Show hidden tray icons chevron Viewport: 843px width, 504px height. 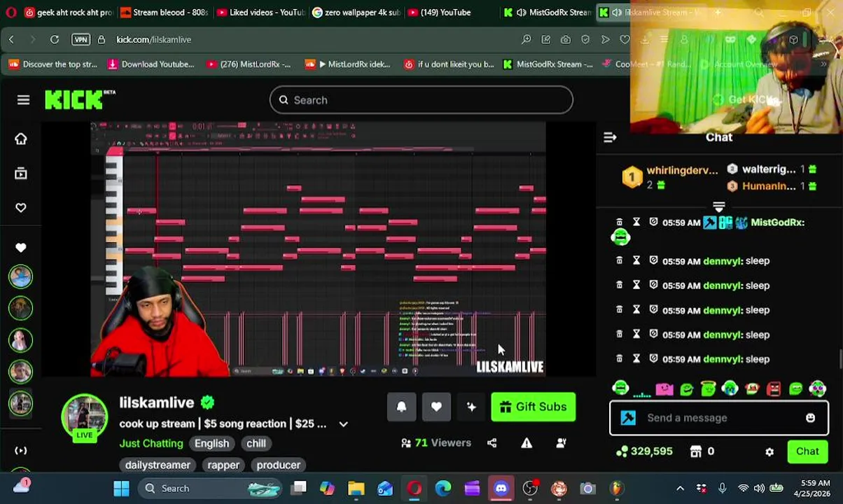pyautogui.click(x=680, y=488)
